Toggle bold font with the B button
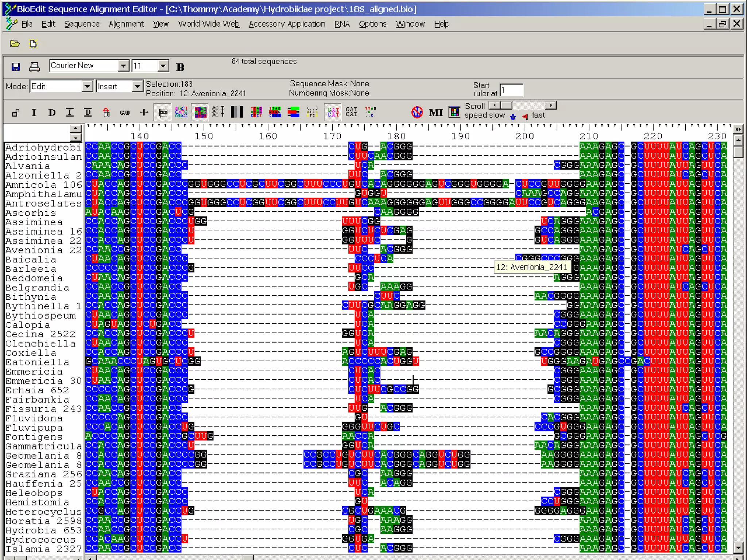747x560 pixels. click(x=180, y=67)
